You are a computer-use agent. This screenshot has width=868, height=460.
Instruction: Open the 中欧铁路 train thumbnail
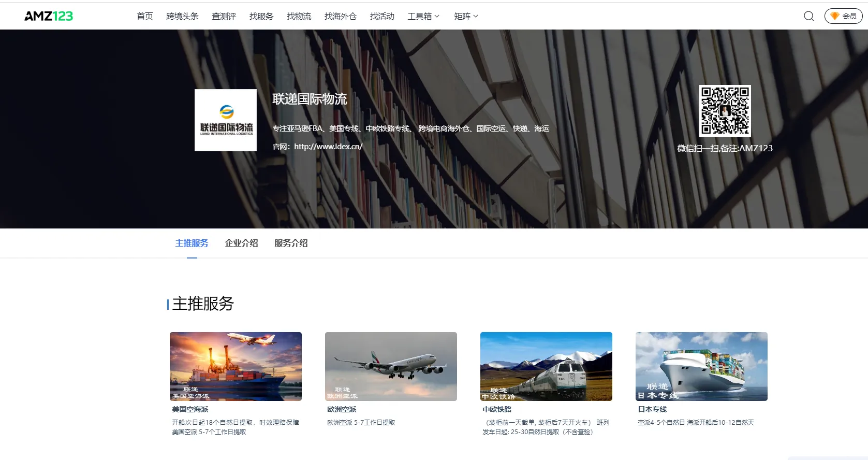click(x=546, y=366)
